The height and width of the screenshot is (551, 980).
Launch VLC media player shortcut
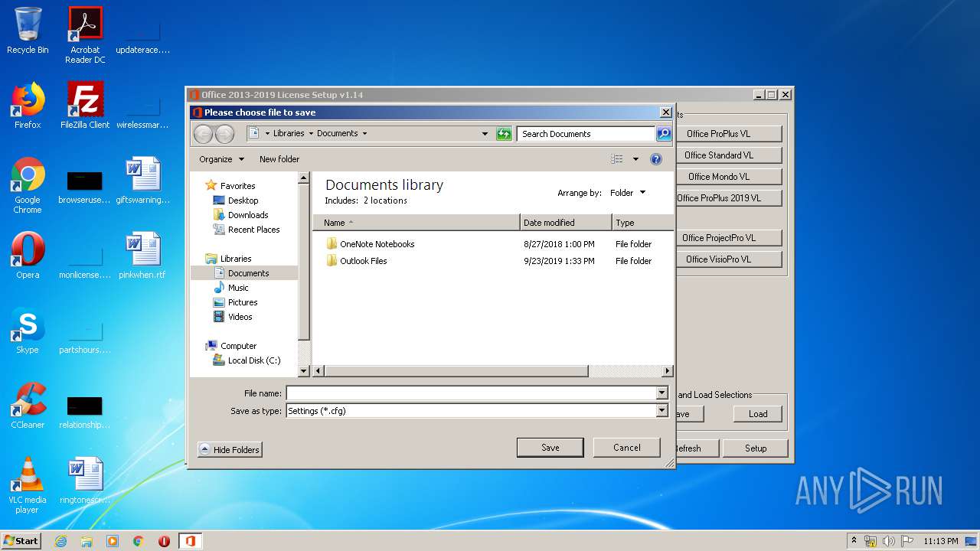point(28,485)
